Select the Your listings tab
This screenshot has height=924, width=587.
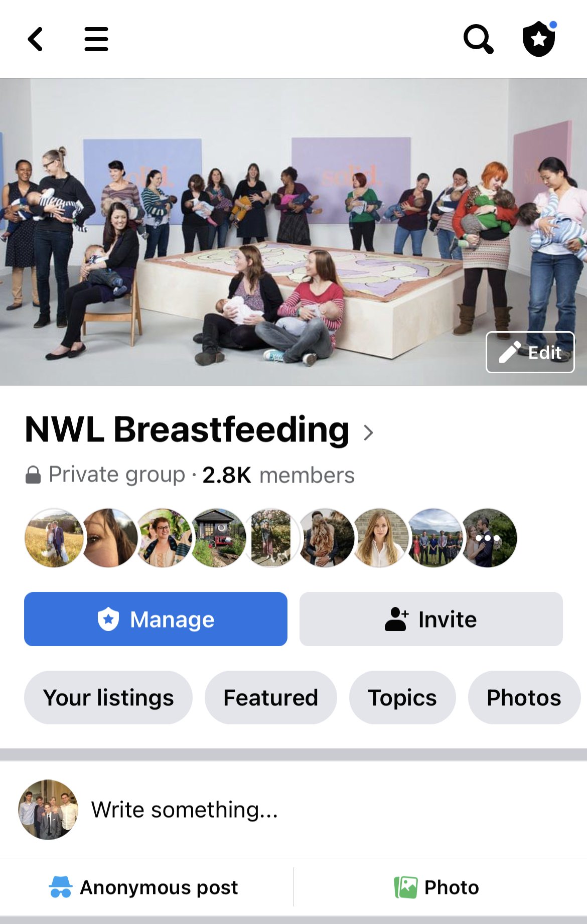pos(108,698)
